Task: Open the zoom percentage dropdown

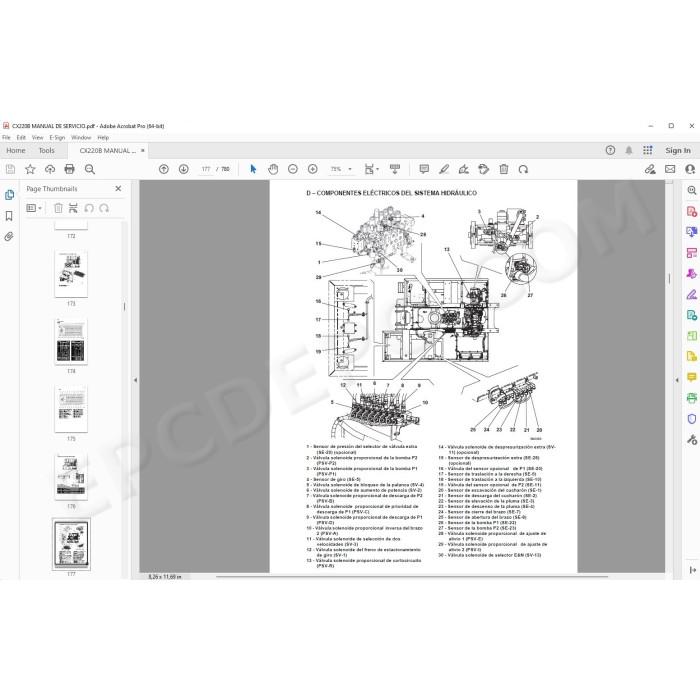Action: click(350, 169)
